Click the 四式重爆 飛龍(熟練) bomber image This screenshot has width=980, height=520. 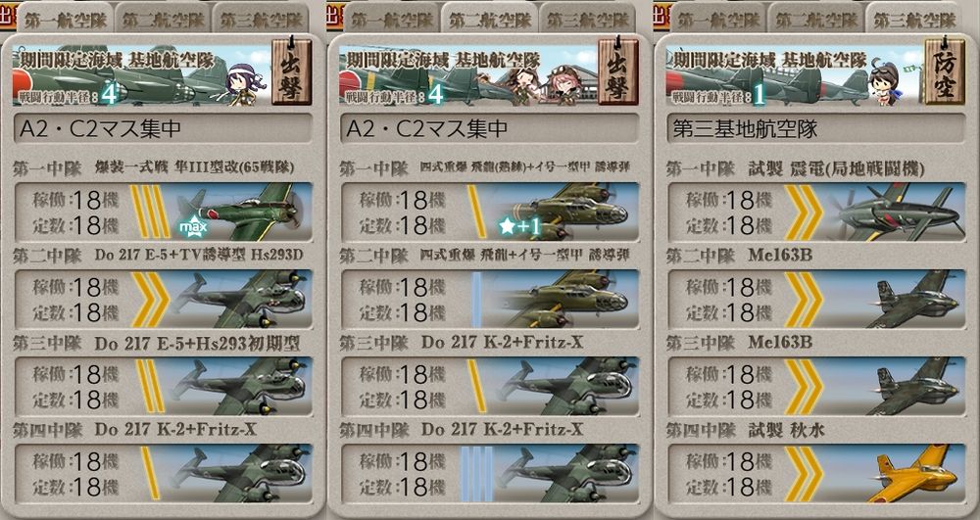(566, 212)
